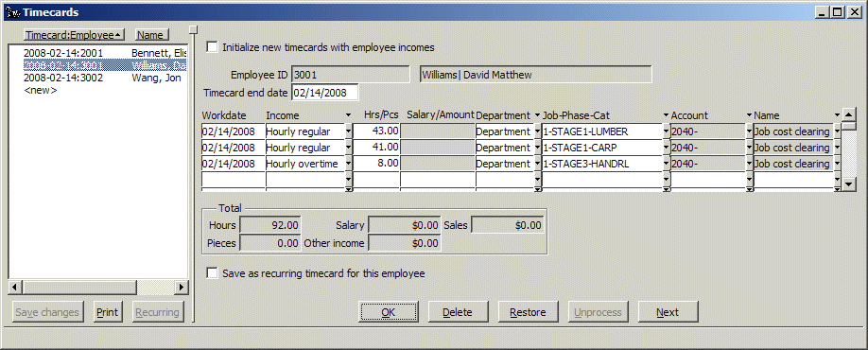Open Income dropdown on 43.00 hours row
This screenshot has height=350, width=868.
click(348, 131)
